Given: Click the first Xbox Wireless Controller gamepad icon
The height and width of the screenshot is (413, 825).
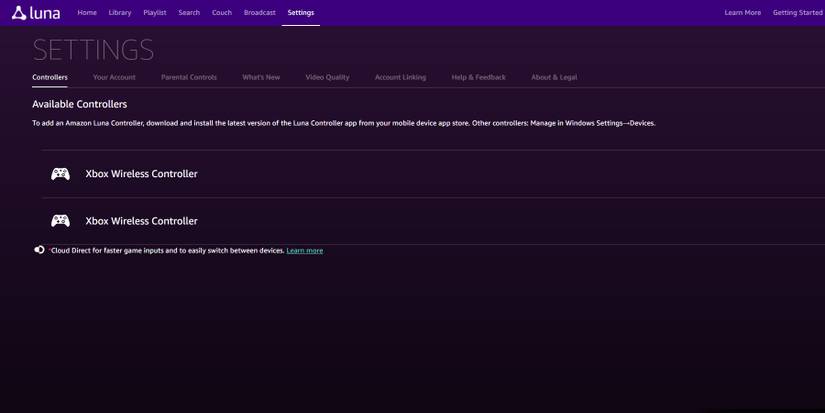Looking at the screenshot, I should tap(61, 174).
